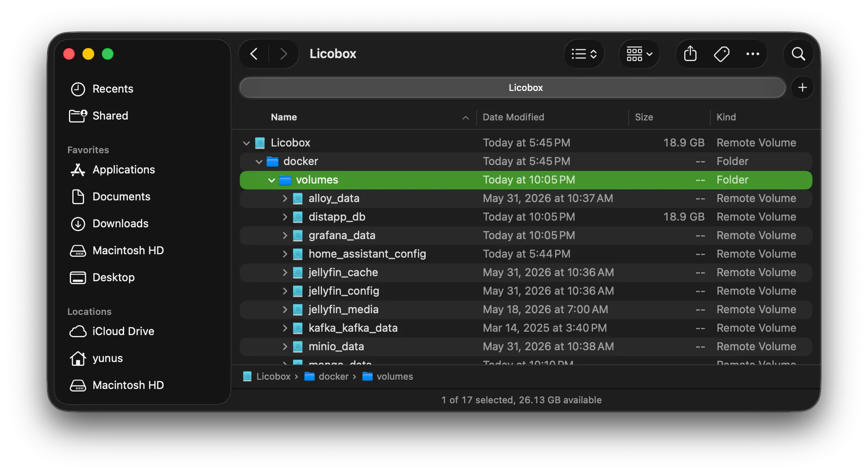Open iCloud Drive under Locations
Viewport: 868px width, 474px height.
[112, 331]
